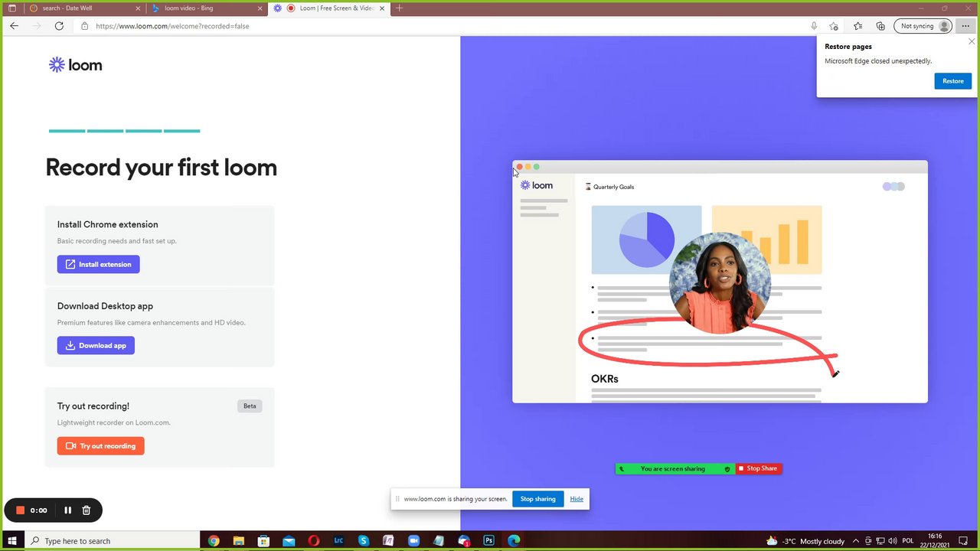Open Edge Settings and more menu
The width and height of the screenshot is (980, 551).
pyautogui.click(x=965, y=26)
